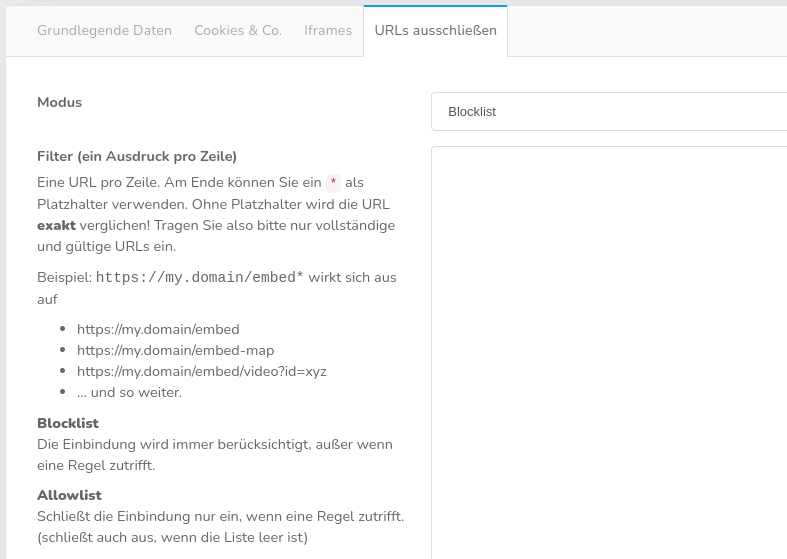
Task: Open the Modus dropdown showing Blocklist
Action: pyautogui.click(x=608, y=112)
